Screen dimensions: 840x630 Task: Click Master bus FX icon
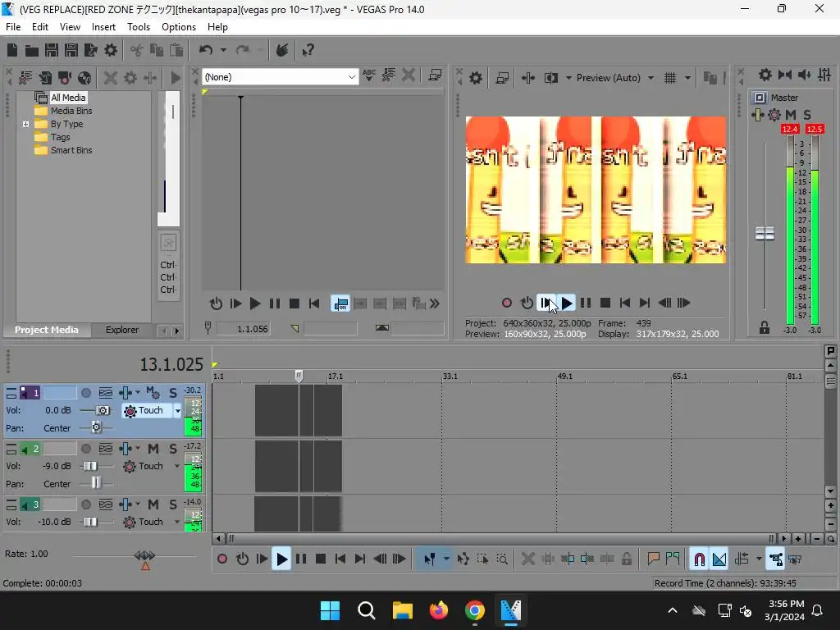(757, 115)
